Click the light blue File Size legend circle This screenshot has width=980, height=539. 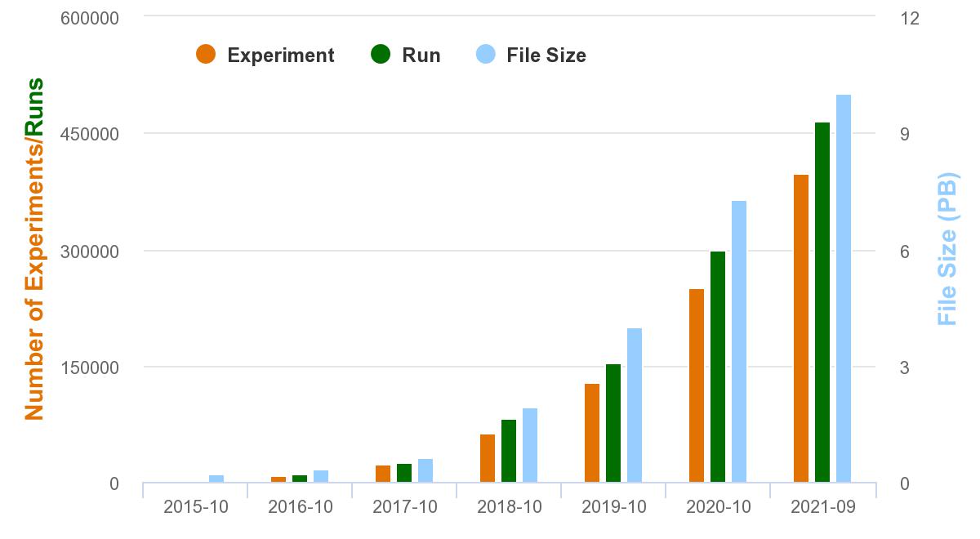(486, 55)
